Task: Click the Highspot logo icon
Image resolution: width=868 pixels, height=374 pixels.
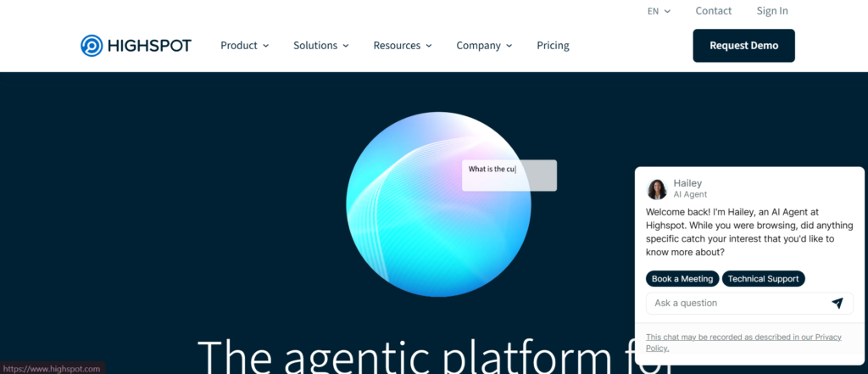Action: coord(92,46)
